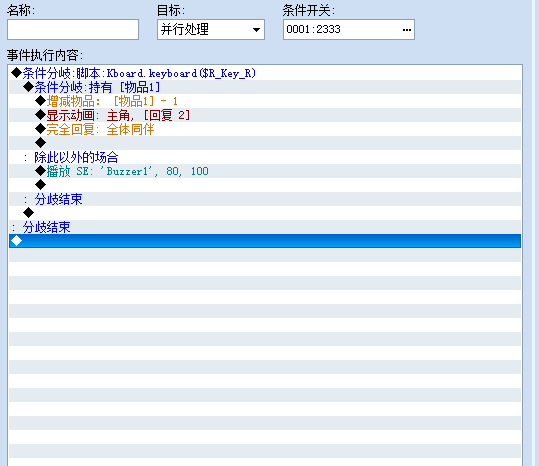Select the empty diamond row below 完全回复
This screenshot has width=539, height=466.
point(265,143)
